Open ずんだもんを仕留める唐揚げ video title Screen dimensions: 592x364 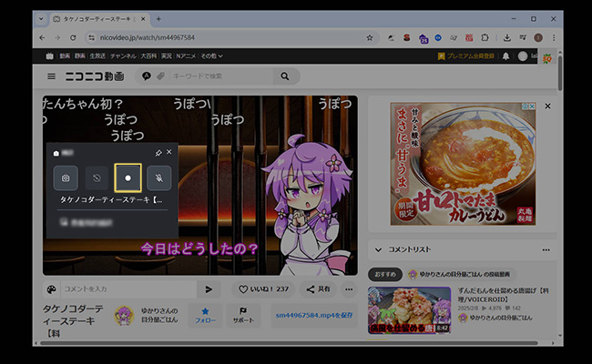coord(503,295)
